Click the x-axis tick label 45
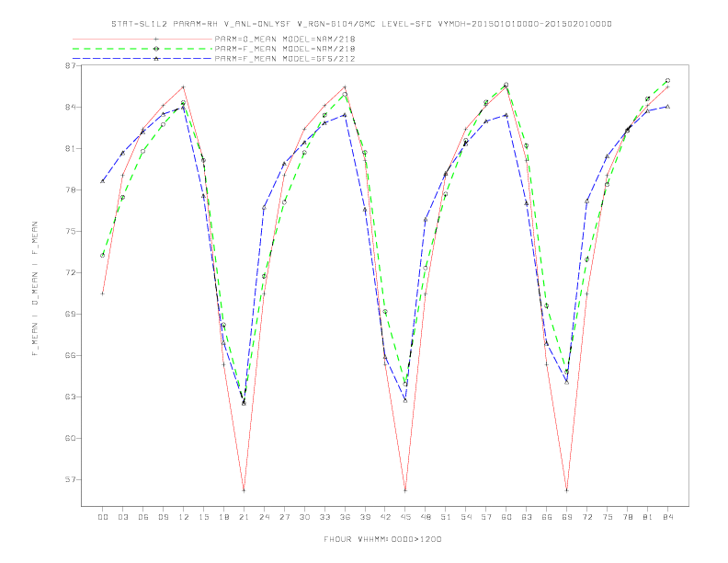Image resolution: width=728 pixels, height=563 pixels. point(405,517)
